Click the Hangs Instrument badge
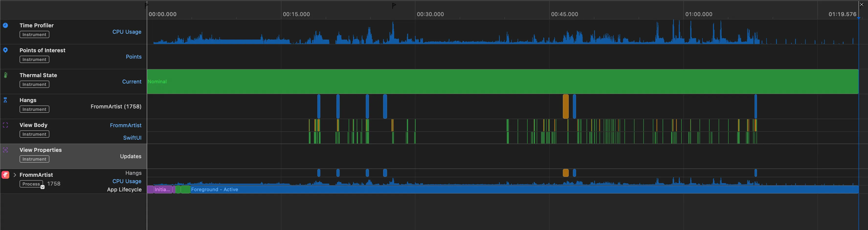868x230 pixels. click(x=34, y=109)
